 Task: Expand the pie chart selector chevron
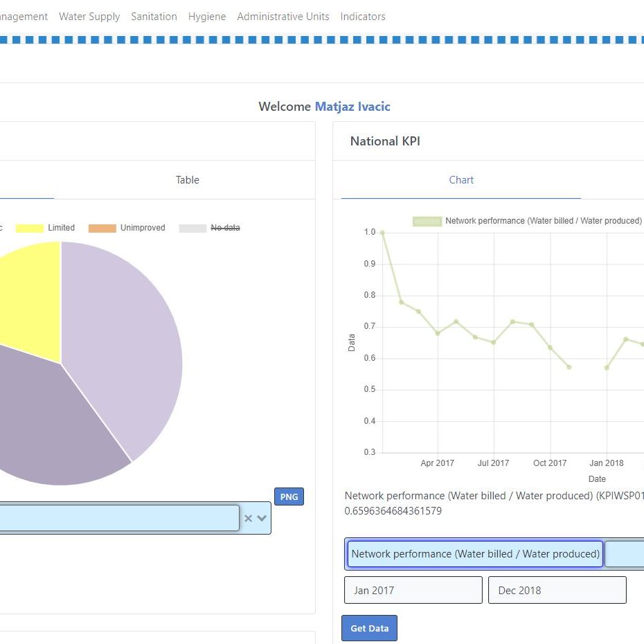pos(262,519)
